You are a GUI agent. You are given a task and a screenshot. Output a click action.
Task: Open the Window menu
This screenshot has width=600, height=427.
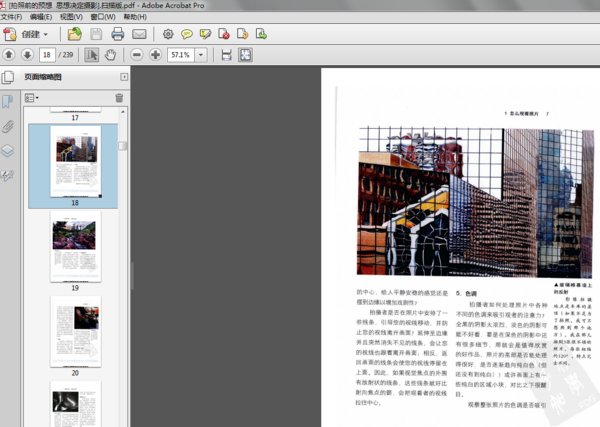103,17
